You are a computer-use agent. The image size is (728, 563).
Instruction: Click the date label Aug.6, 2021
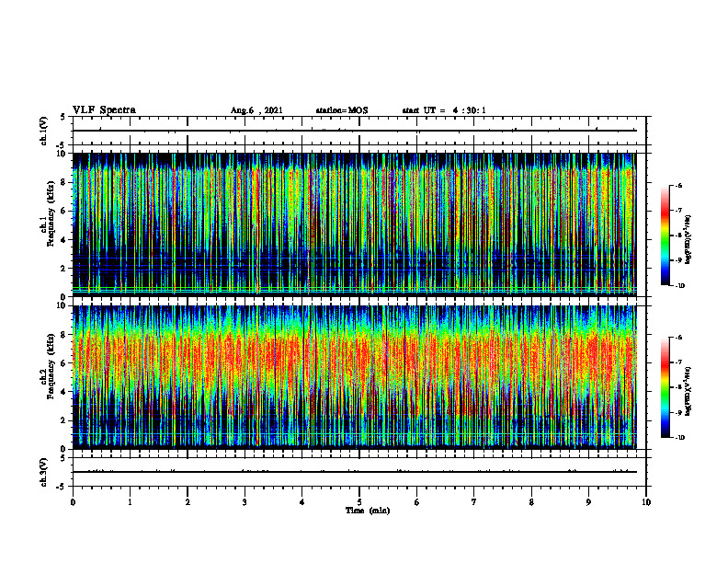[256, 110]
